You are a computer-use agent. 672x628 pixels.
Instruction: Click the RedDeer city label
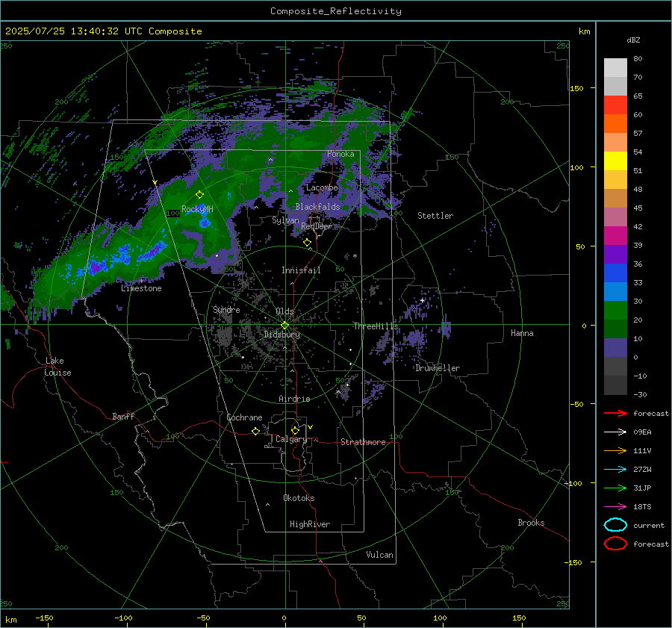(317, 226)
